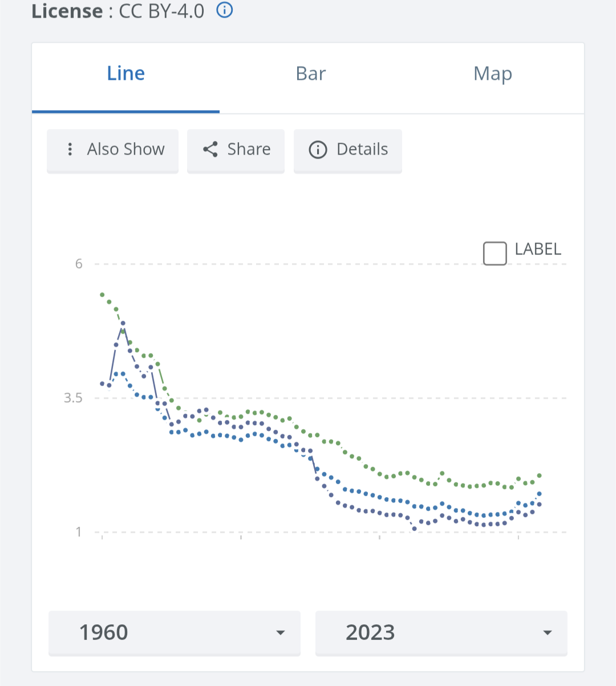Click the purple line's peak data point
The height and width of the screenshot is (686, 616).
click(123, 323)
